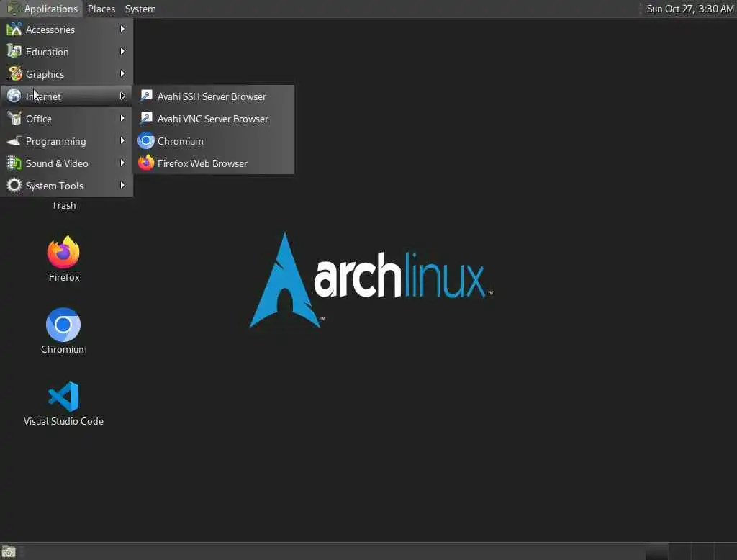Click the Internet row's submenu arrow

point(122,96)
